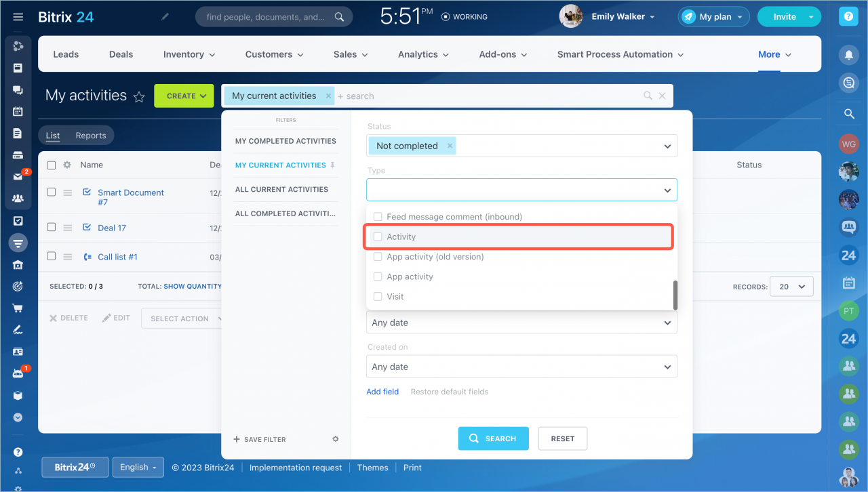Open the target marketing icon in left sidebar
The height and width of the screenshot is (492, 868).
pyautogui.click(x=18, y=287)
